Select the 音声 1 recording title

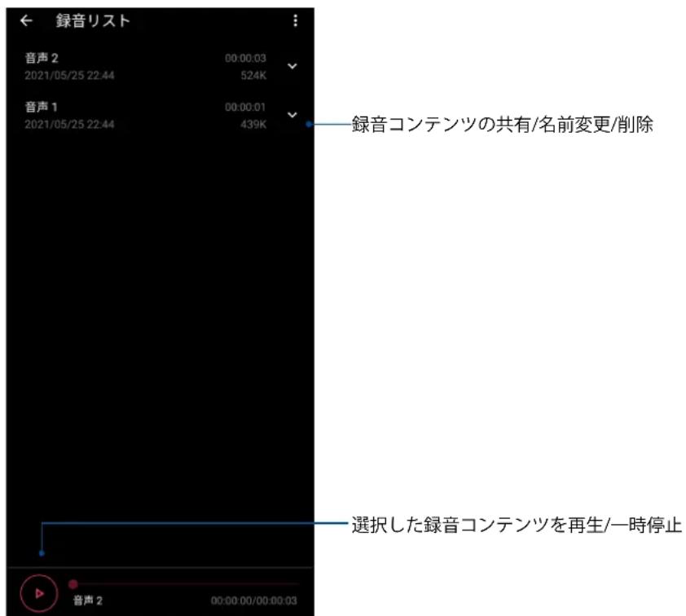(x=41, y=107)
